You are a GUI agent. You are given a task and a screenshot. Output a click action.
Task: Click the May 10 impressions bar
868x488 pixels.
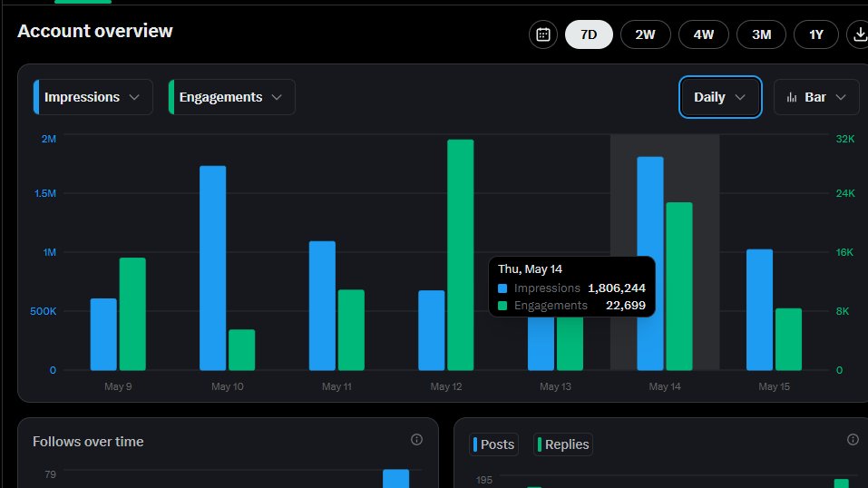(212, 268)
